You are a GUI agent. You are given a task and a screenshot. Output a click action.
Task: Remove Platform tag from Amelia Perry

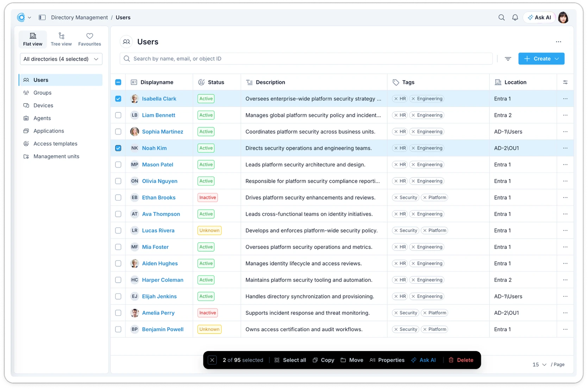tap(425, 313)
